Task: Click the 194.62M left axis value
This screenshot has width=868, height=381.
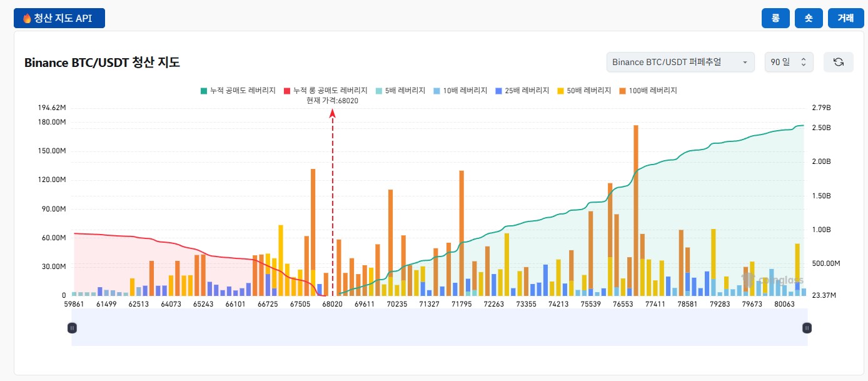Action: (x=52, y=108)
